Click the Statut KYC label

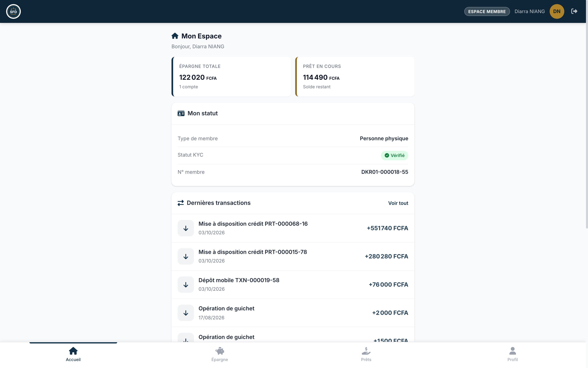[x=190, y=155]
